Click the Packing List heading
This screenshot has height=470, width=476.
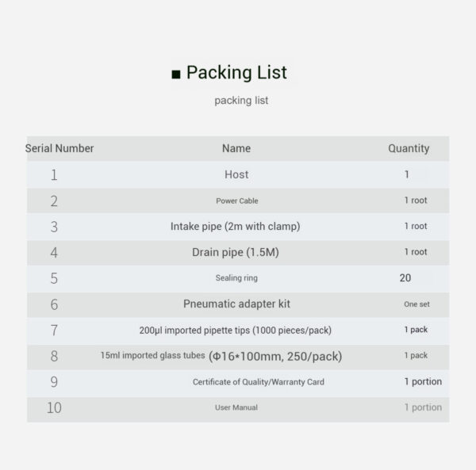[x=236, y=73]
